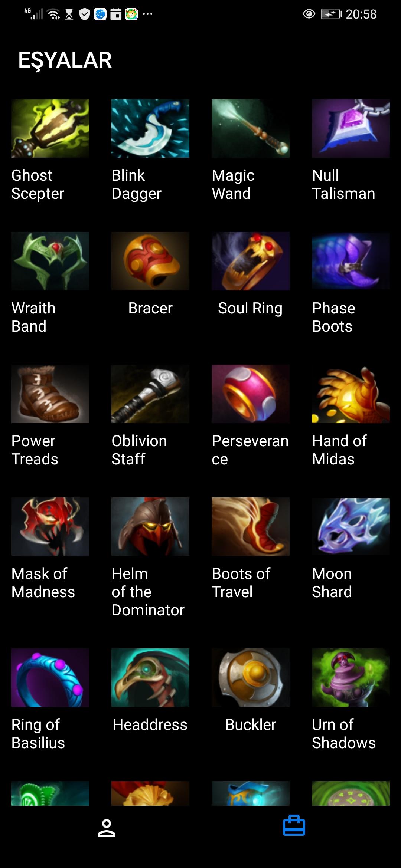Select the Blink Dagger icon
Image resolution: width=401 pixels, height=868 pixels.
point(150,128)
